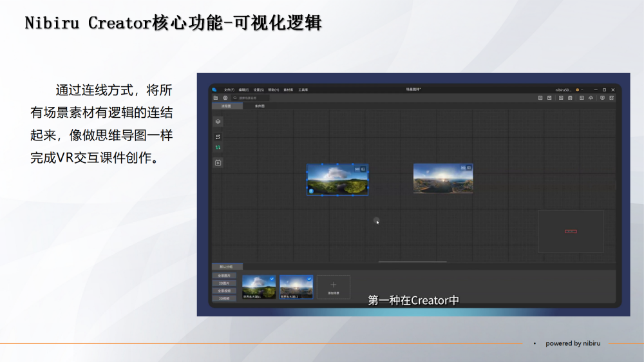Toggle checkmark on 世界各大湖12 thumbnail
The height and width of the screenshot is (362, 644).
tap(309, 279)
